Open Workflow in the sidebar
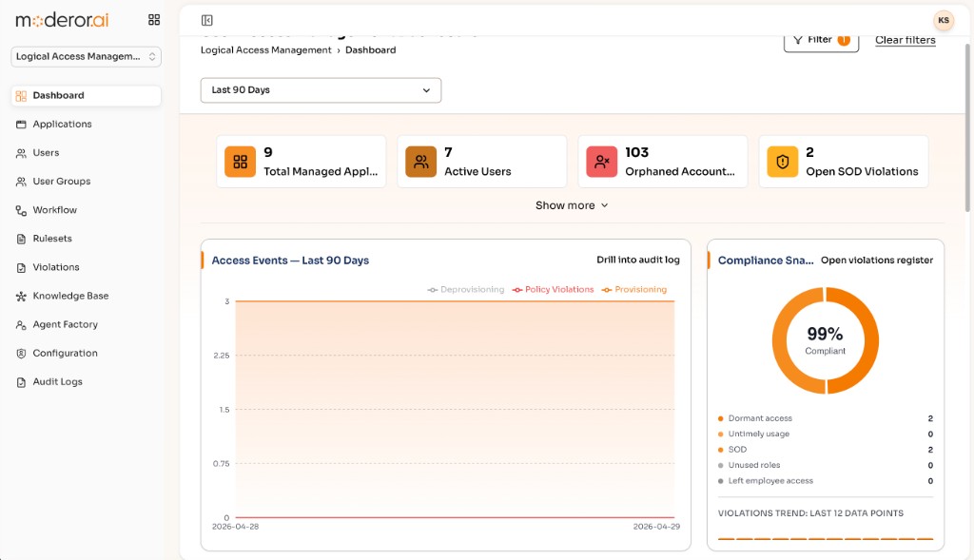 click(x=86, y=210)
